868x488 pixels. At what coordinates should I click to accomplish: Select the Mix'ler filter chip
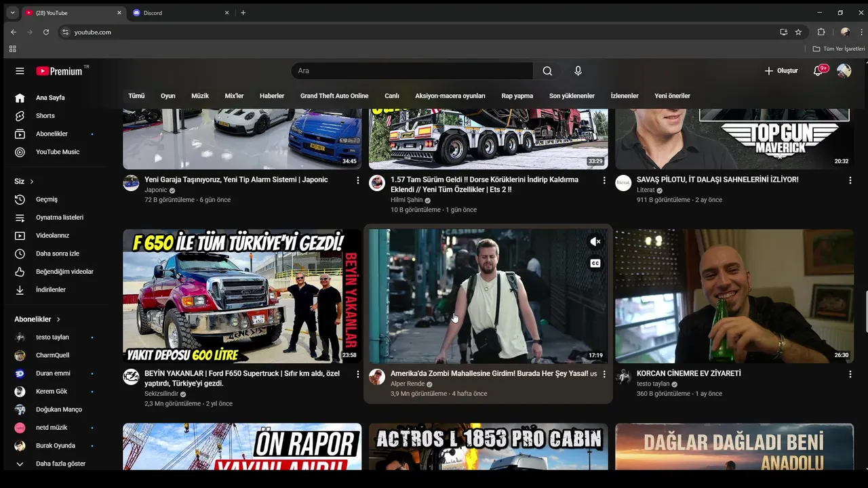tap(234, 96)
